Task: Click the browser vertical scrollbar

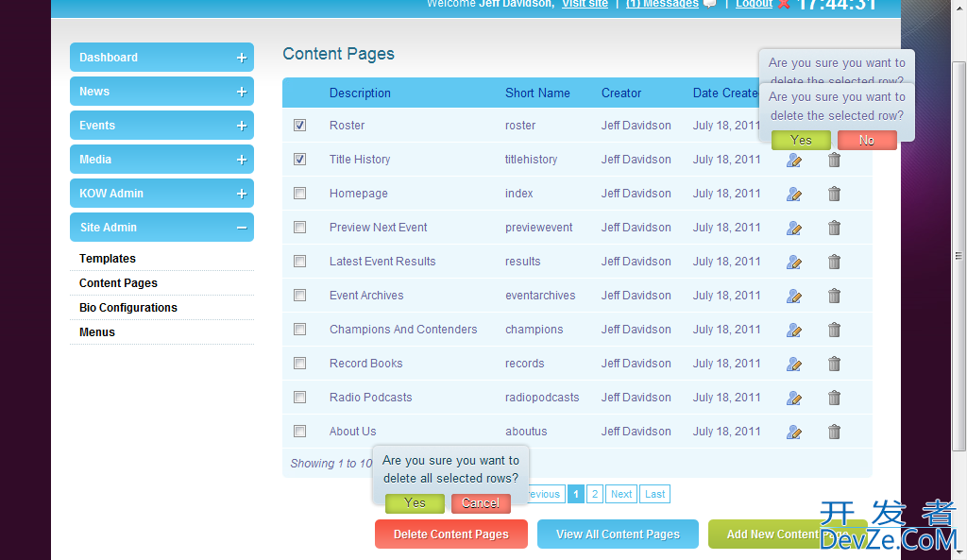Action: coord(959,255)
